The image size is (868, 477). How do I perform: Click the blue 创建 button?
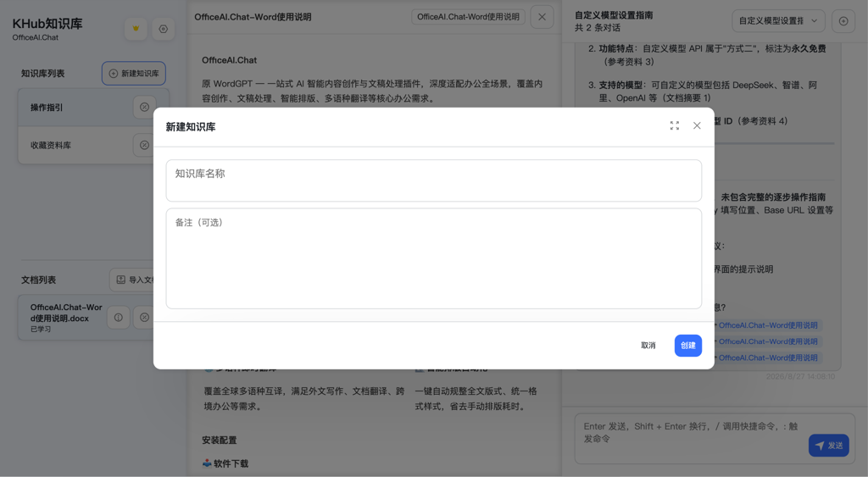pos(688,346)
